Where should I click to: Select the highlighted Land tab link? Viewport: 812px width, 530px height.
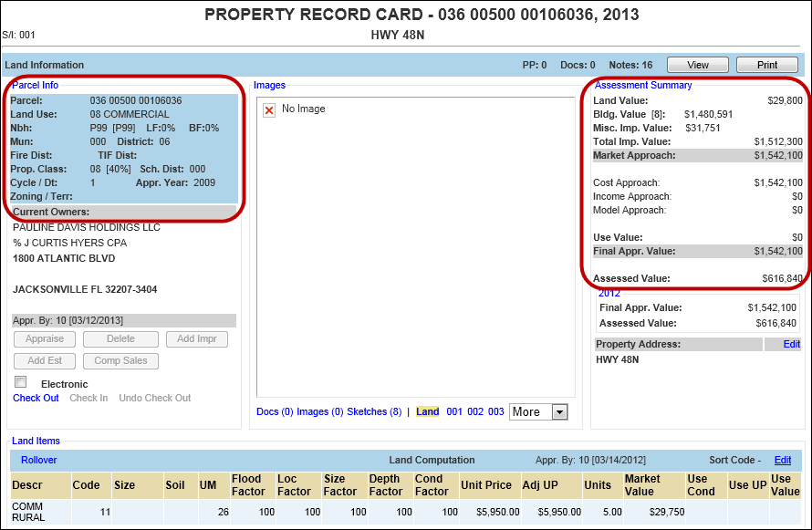click(427, 411)
